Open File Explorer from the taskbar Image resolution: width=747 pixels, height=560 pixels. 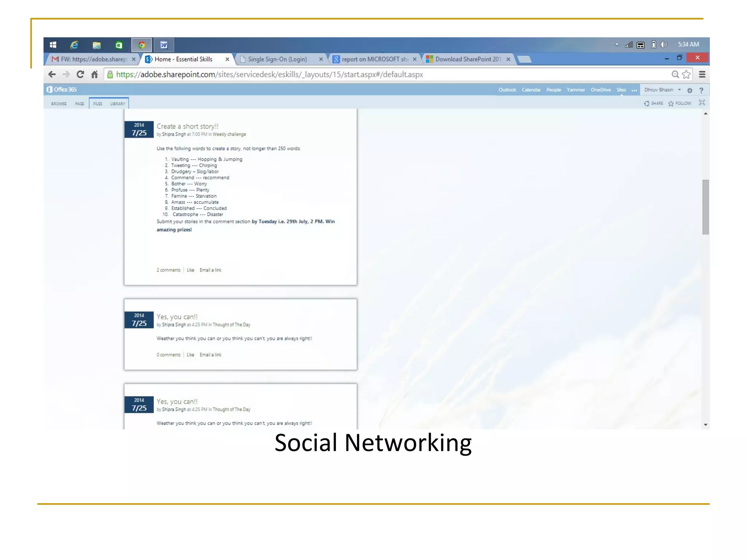pyautogui.click(x=97, y=45)
